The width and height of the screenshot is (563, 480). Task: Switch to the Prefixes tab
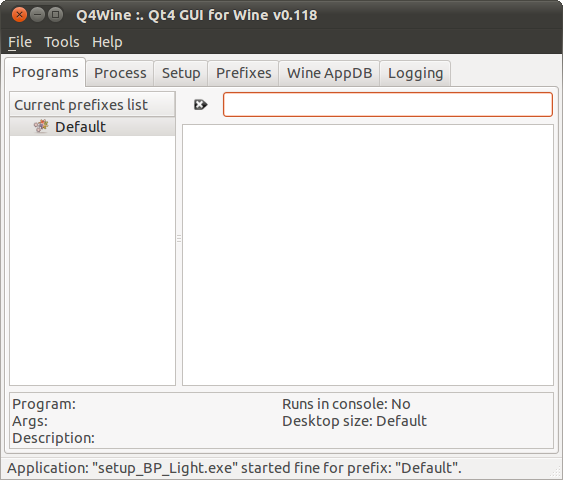[x=243, y=73]
